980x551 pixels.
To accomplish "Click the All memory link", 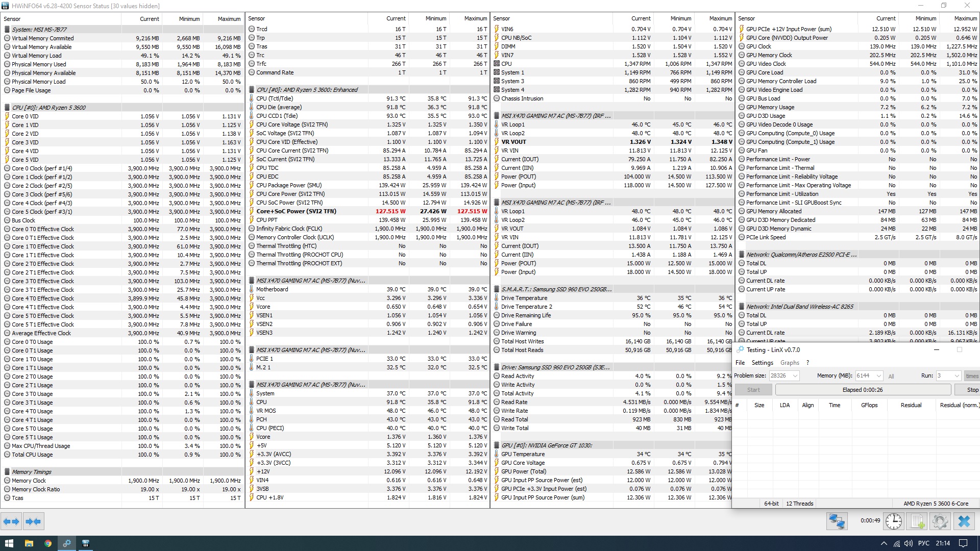I will click(891, 377).
